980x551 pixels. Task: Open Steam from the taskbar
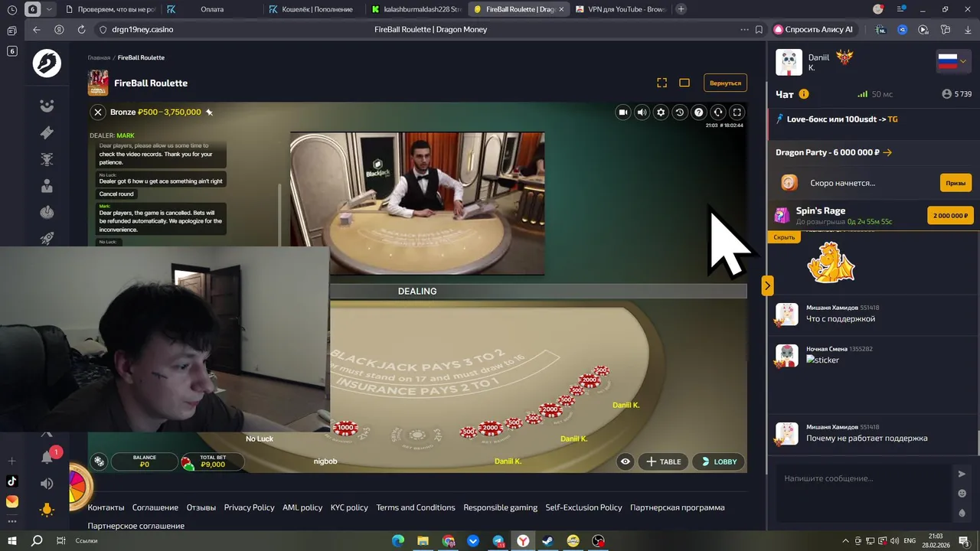tap(548, 540)
